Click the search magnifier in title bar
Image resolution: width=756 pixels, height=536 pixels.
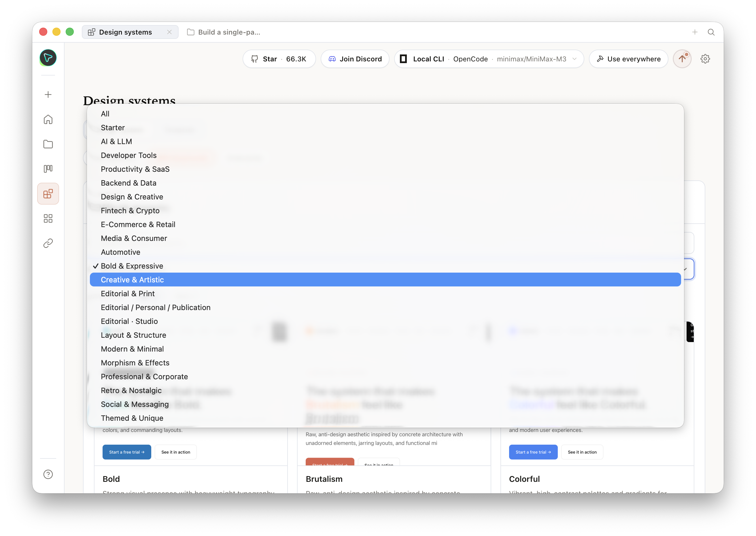tap(711, 32)
